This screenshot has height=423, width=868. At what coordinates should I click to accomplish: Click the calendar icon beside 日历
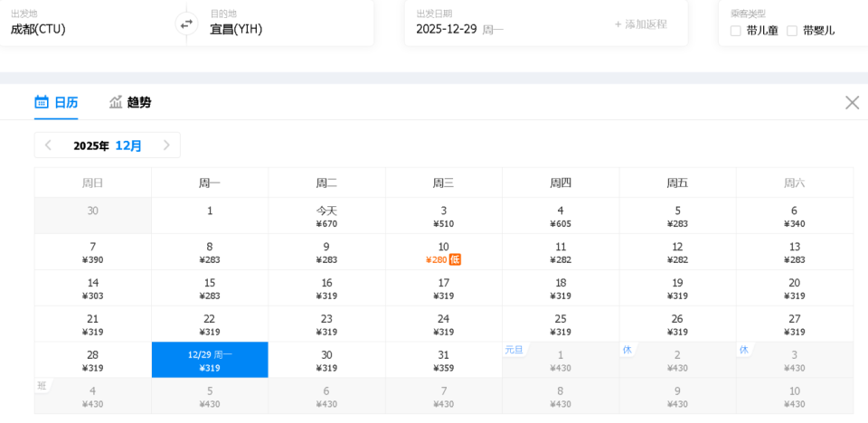[x=42, y=102]
